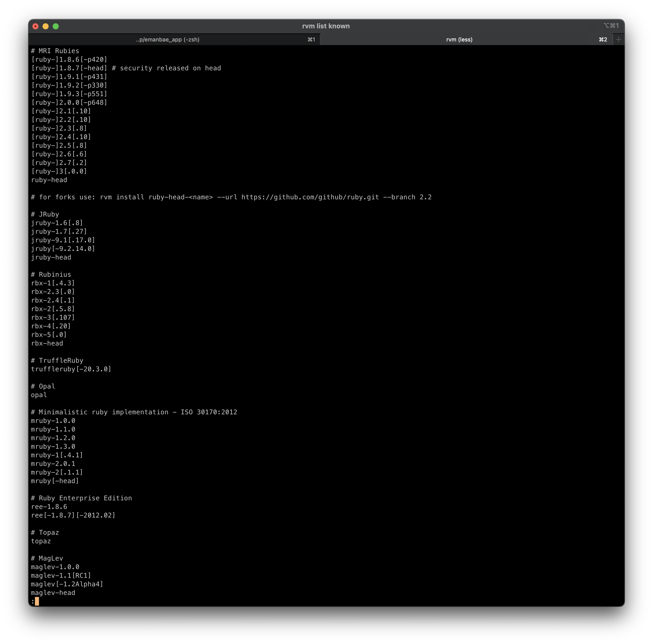Image resolution: width=653 pixels, height=644 pixels.
Task: Click the line 'mruby-1.2.0'
Action: pos(53,438)
